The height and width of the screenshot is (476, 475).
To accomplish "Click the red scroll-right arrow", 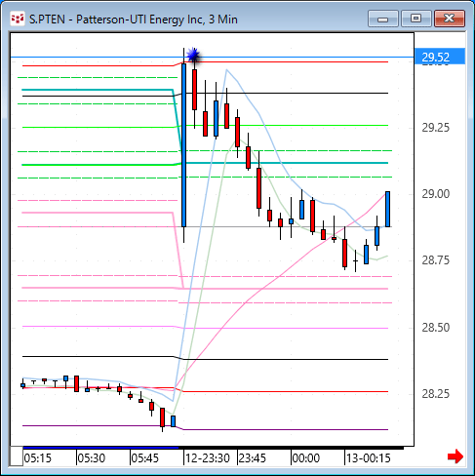I will point(455,456).
